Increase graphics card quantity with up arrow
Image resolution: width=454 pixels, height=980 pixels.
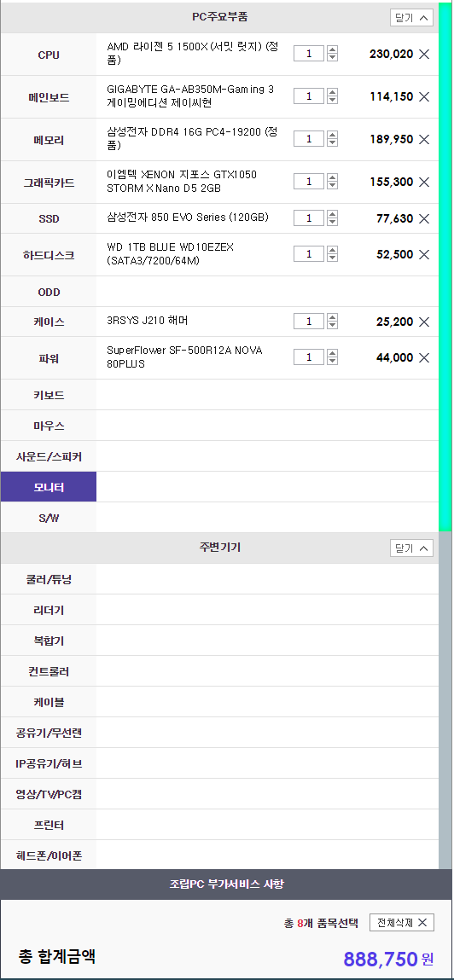coord(333,177)
